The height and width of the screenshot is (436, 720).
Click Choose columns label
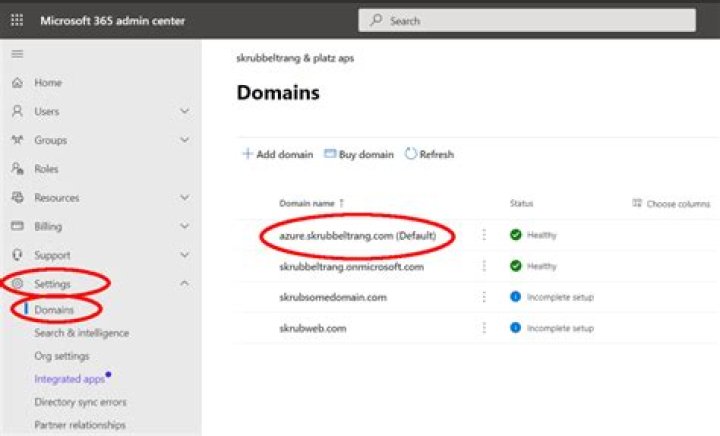pos(678,203)
